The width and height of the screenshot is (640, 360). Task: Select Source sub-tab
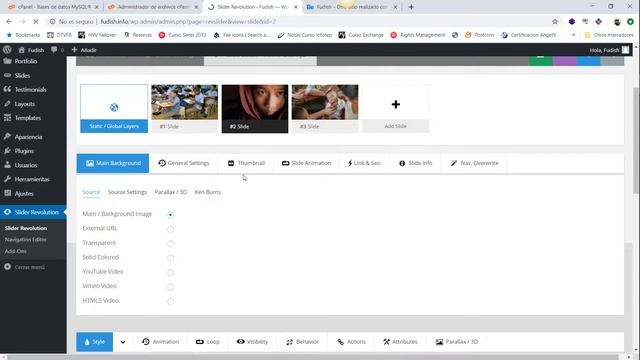[x=91, y=192]
